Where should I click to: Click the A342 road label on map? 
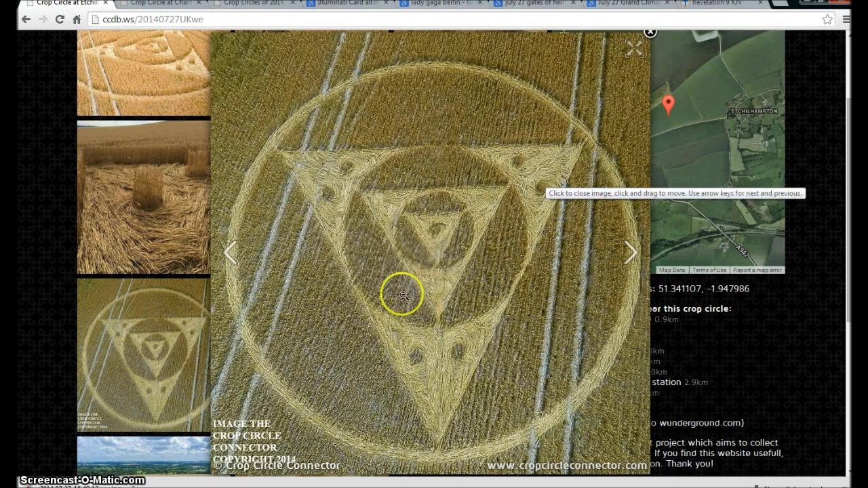(743, 251)
